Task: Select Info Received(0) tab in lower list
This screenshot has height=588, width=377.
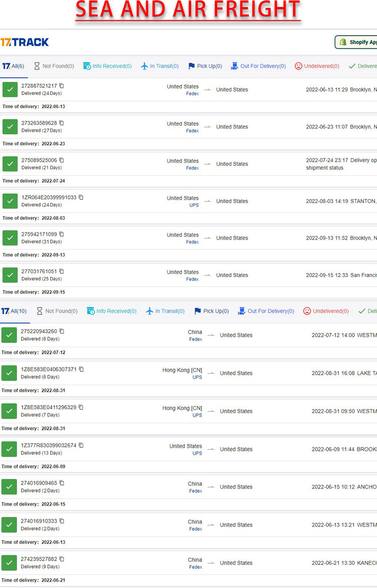Action: [112, 311]
